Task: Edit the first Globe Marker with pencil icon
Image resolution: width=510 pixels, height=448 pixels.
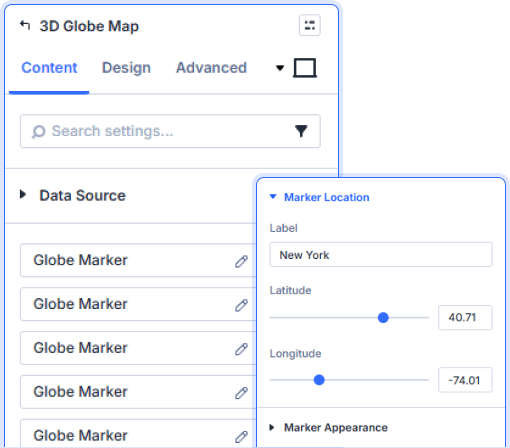Action: pos(241,261)
